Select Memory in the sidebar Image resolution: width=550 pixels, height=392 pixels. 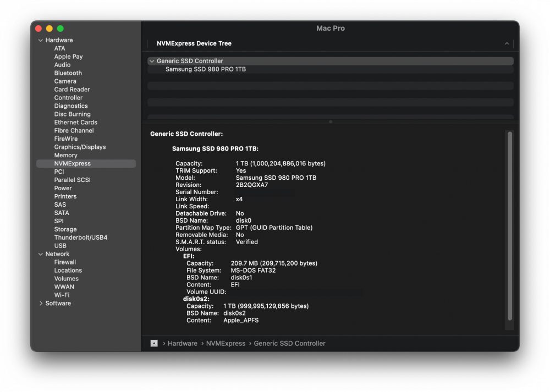pyautogui.click(x=65, y=156)
